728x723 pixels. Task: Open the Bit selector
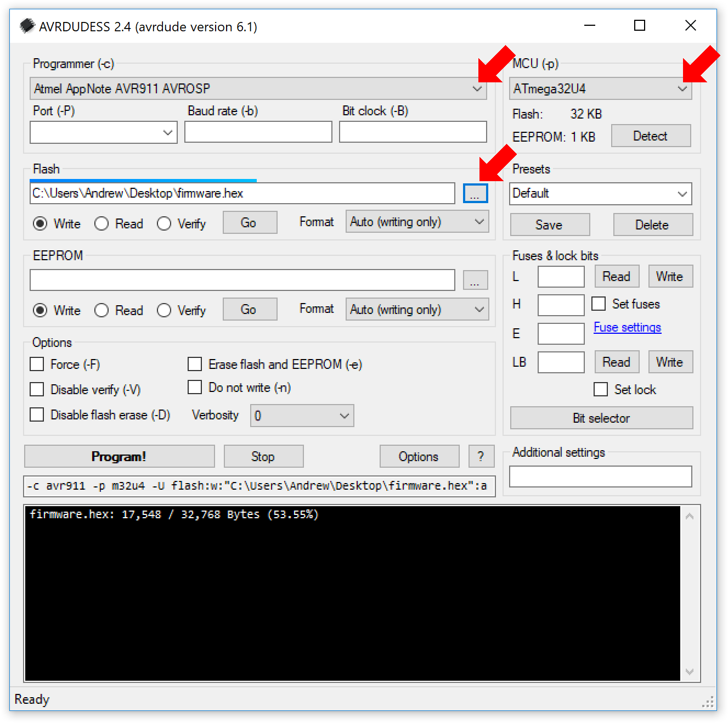(x=601, y=418)
